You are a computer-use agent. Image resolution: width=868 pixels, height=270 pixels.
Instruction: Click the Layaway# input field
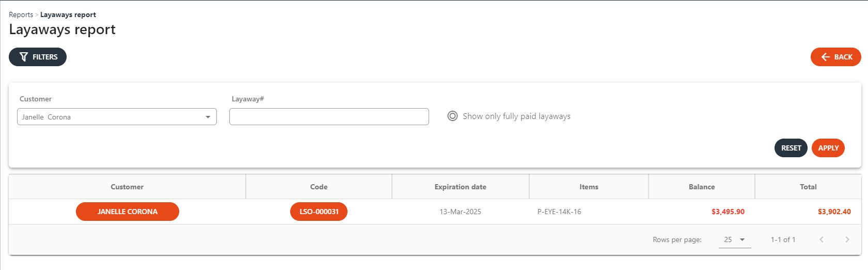(x=329, y=117)
